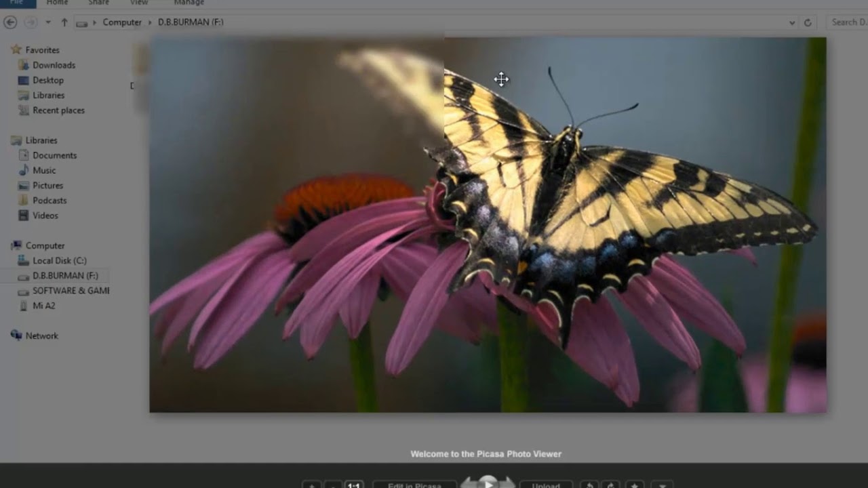Select the Libraries group heading
This screenshot has height=488, width=868.
41,140
